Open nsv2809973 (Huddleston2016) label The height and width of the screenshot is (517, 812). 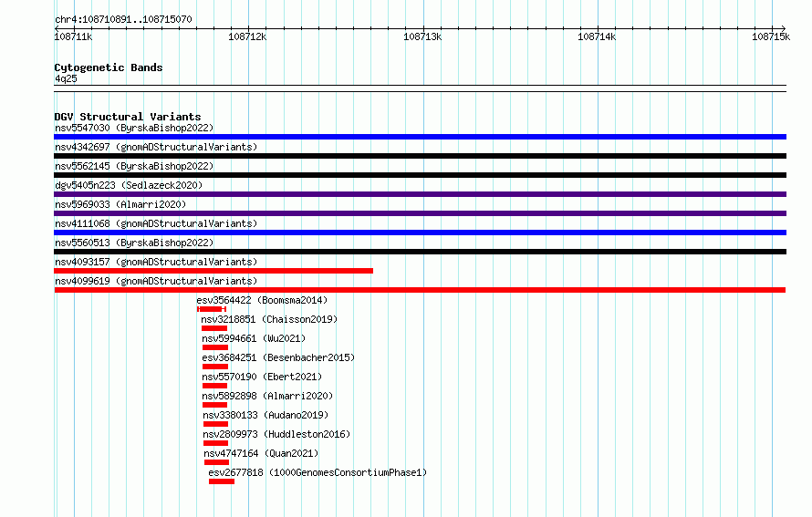[x=276, y=434]
